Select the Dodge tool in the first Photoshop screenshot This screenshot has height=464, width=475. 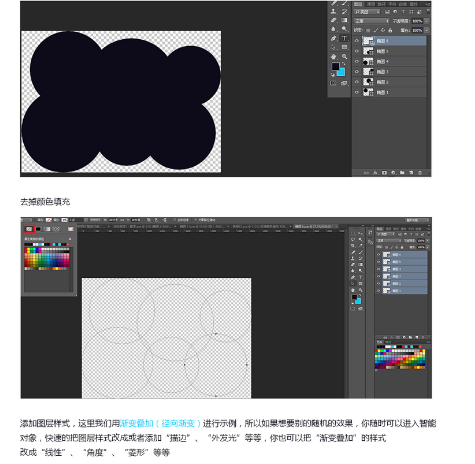(x=344, y=29)
